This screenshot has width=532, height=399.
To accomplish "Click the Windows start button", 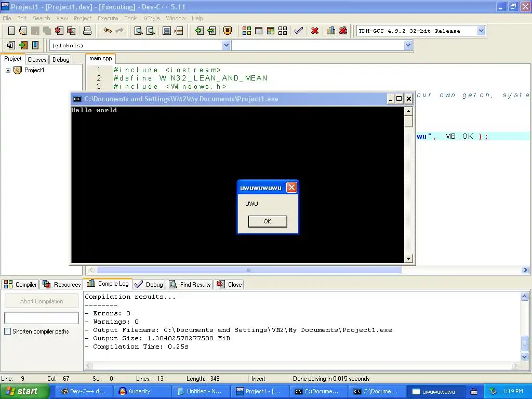I will click(25, 392).
